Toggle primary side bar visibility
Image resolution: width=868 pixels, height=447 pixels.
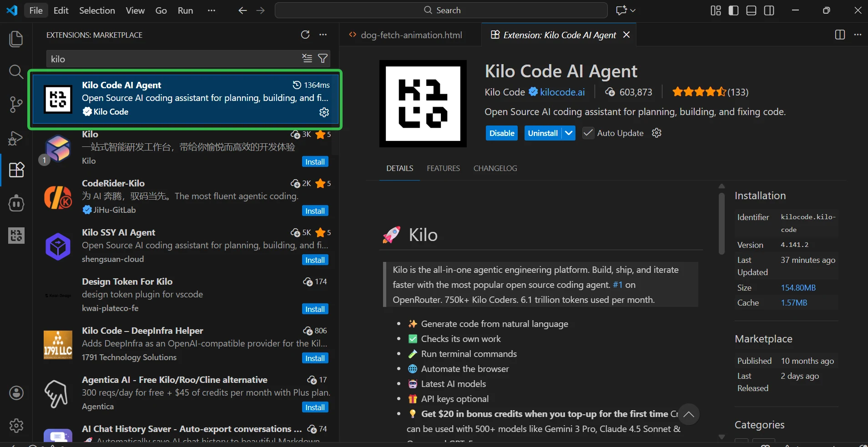(x=733, y=10)
